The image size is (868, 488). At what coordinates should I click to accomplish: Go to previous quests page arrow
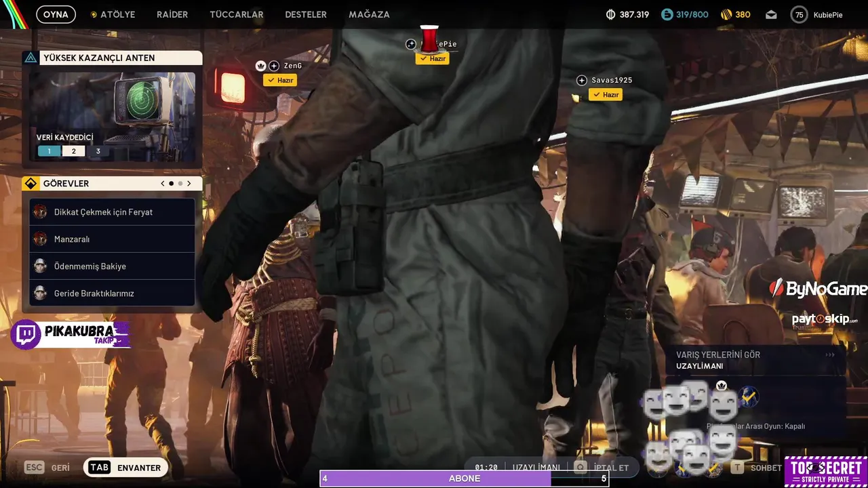(x=163, y=183)
